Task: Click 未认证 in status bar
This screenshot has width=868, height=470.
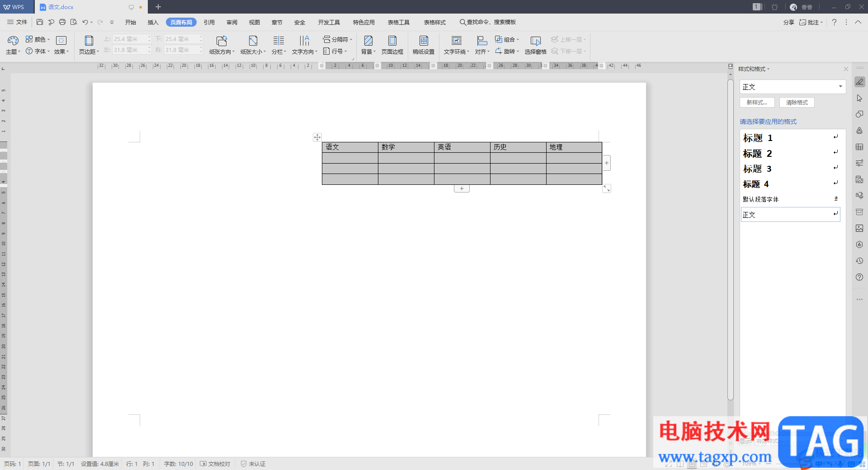Action: (x=253, y=464)
